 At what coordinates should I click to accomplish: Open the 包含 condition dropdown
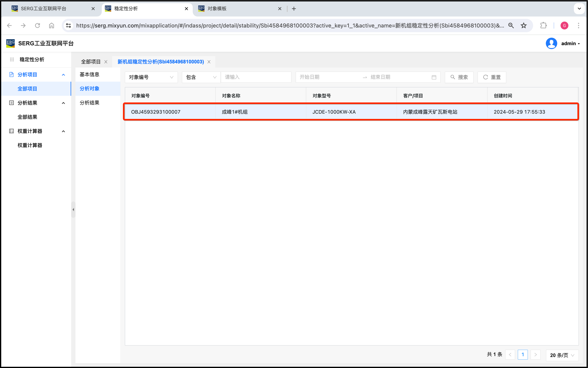coord(201,77)
